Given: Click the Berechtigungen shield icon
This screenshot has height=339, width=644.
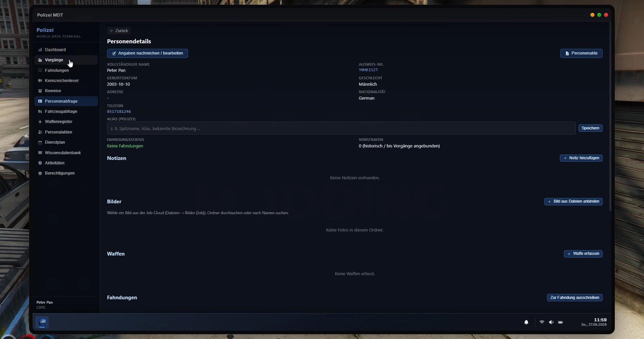Looking at the screenshot, I should 40,173.
